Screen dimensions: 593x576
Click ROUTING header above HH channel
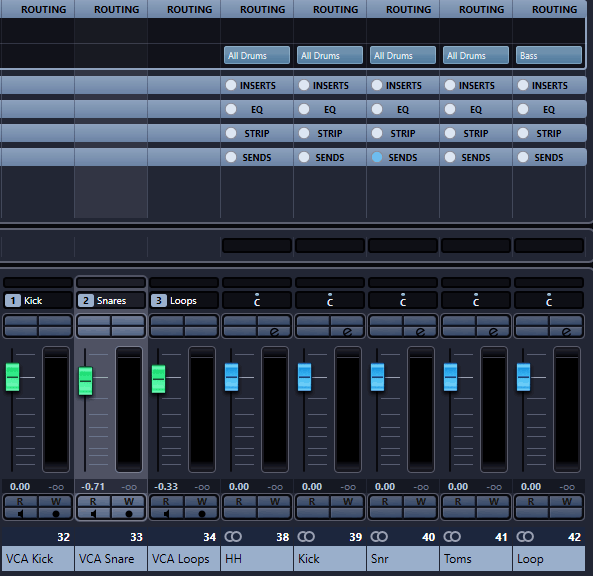coord(262,9)
